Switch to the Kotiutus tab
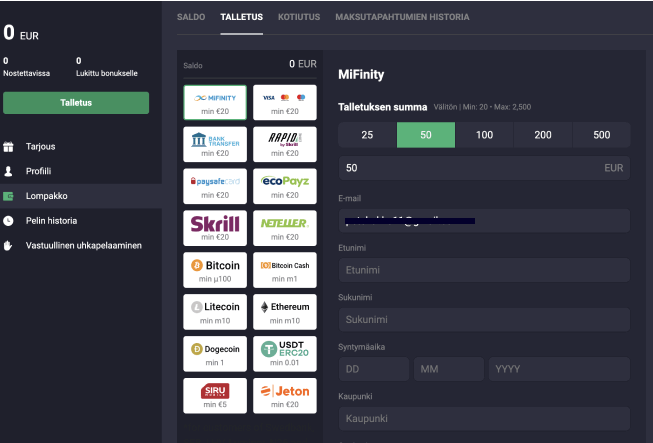The image size is (653, 443). 299,17
